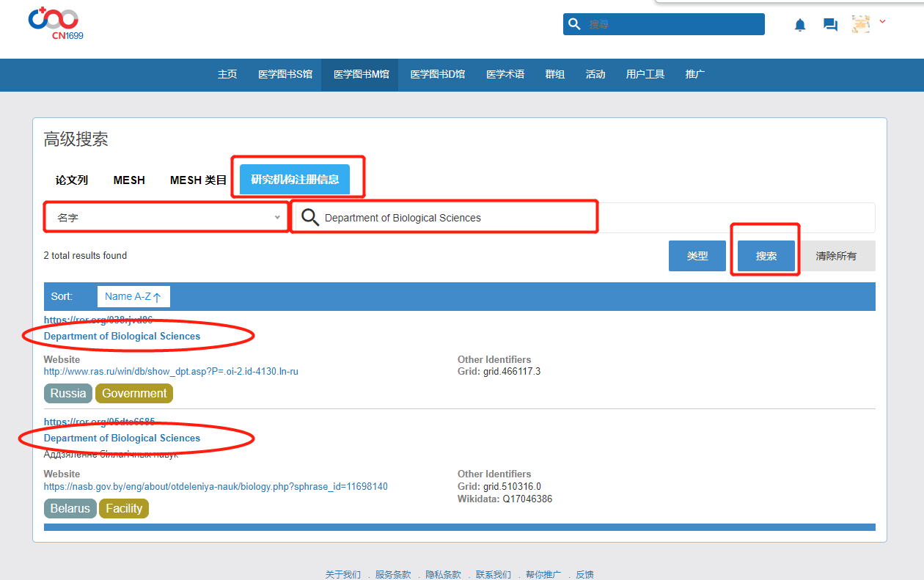924x580 pixels.
Task: Open the notifications bell
Action: click(800, 25)
